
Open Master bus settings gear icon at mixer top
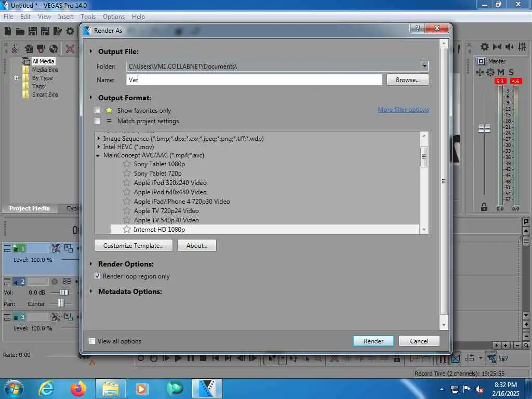coord(485,46)
